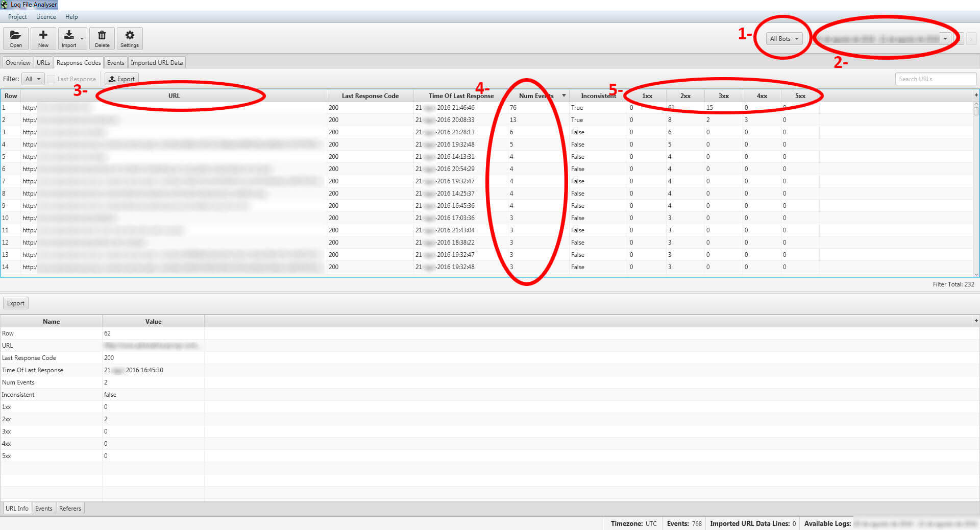980x530 pixels.
Task: Open the Project menu
Action: [x=17, y=17]
